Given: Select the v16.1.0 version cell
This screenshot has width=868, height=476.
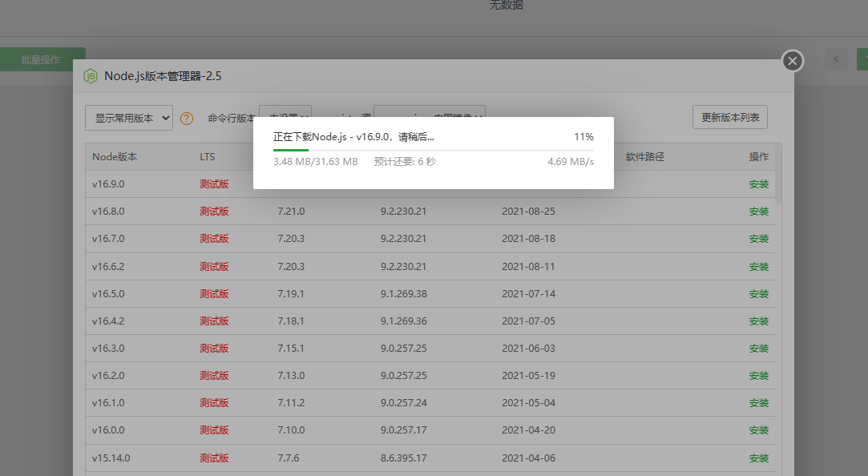Looking at the screenshot, I should point(108,403).
